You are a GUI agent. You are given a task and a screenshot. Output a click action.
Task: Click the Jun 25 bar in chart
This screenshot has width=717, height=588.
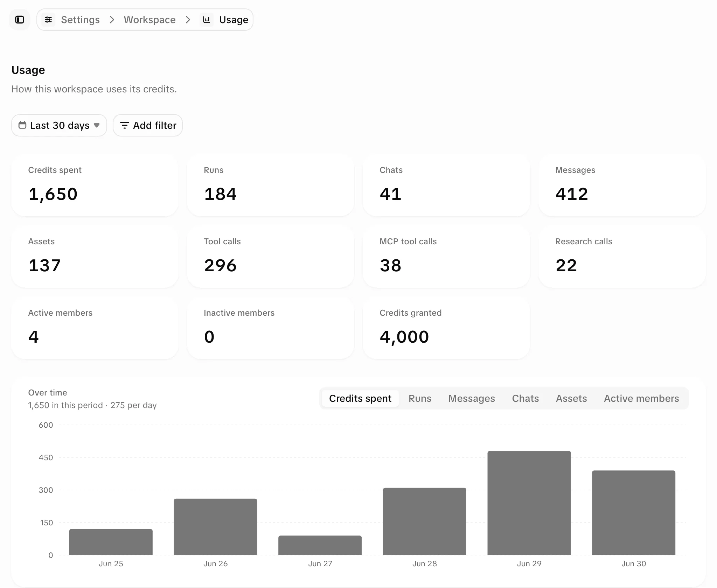111,542
